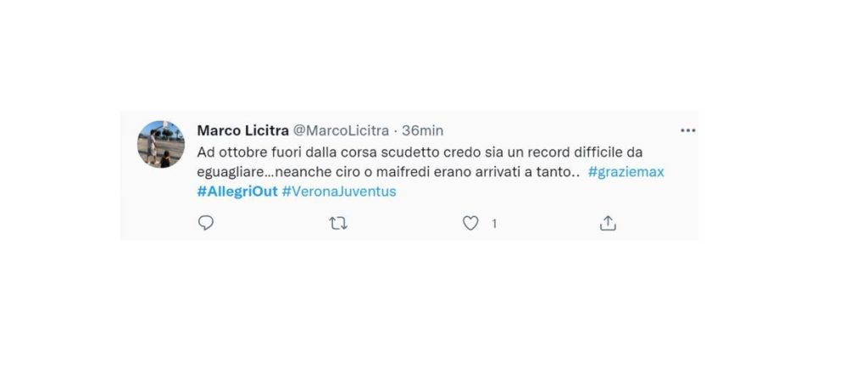
Task: Open Marco Licitra's profile picture
Action: pyautogui.click(x=161, y=144)
